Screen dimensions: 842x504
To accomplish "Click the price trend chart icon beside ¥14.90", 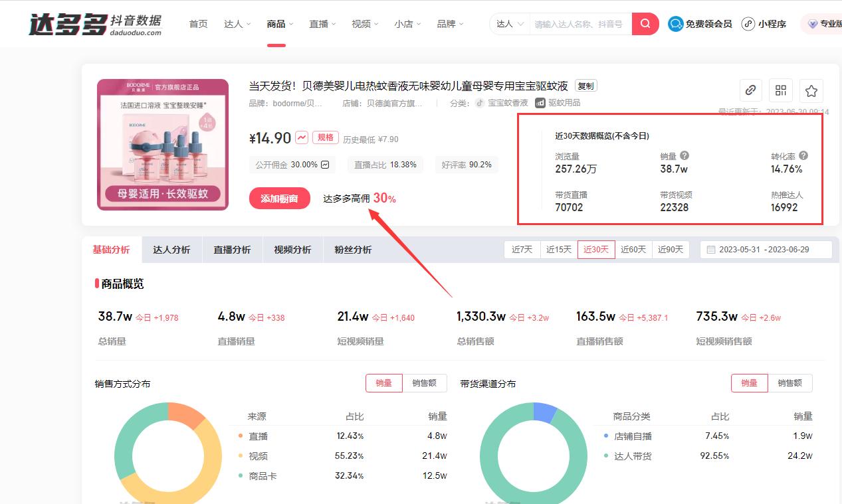I will 301,137.
